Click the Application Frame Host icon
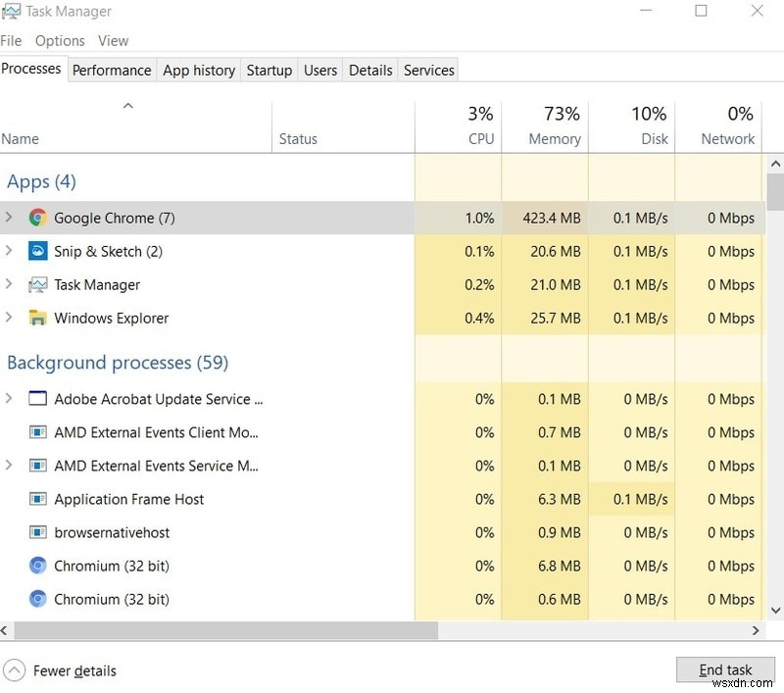The width and height of the screenshot is (784, 693). pyautogui.click(x=37, y=499)
